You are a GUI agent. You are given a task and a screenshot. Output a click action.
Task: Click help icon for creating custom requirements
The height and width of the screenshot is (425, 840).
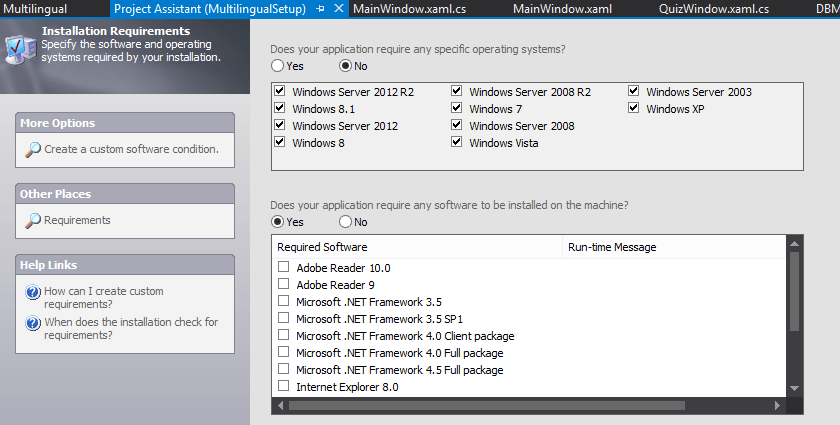tap(34, 292)
